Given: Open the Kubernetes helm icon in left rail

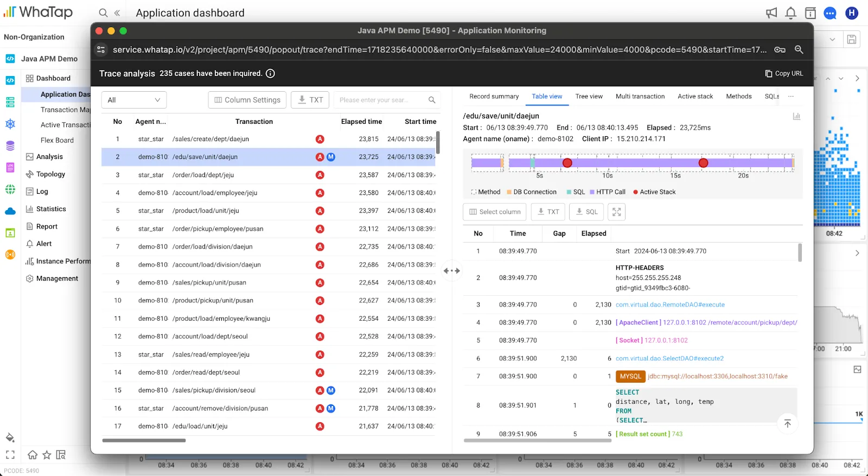Looking at the screenshot, I should click(x=10, y=124).
